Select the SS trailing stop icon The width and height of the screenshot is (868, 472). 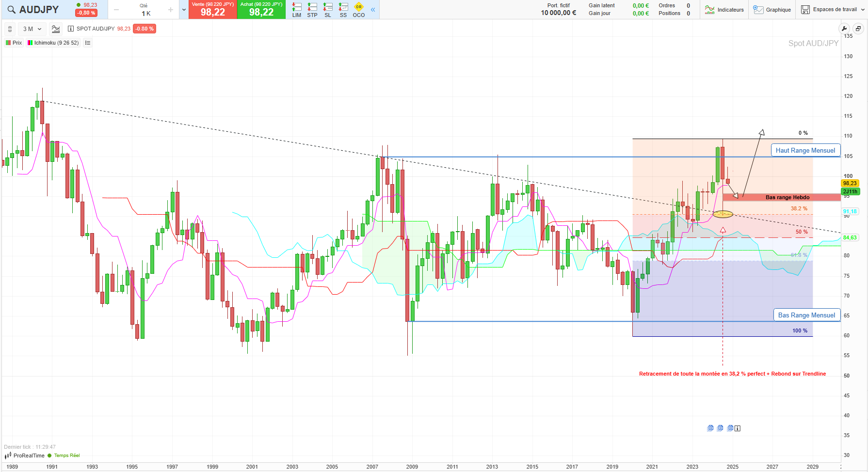tap(343, 9)
